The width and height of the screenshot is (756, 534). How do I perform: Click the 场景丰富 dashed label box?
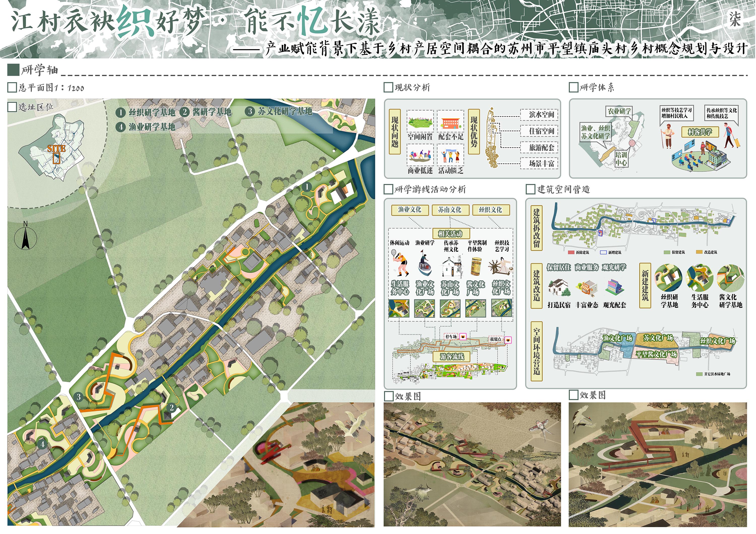[539, 163]
